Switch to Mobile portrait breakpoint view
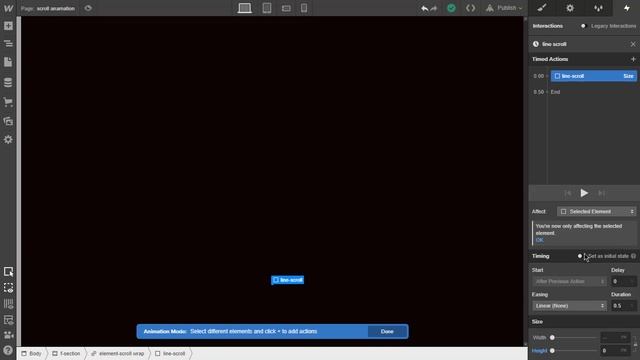640x360 pixels. pos(304,8)
